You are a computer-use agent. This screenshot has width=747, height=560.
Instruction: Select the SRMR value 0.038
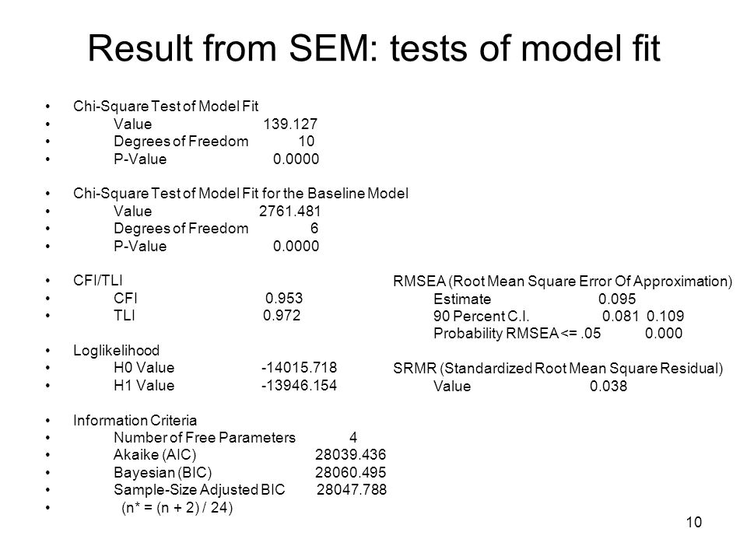(608, 387)
